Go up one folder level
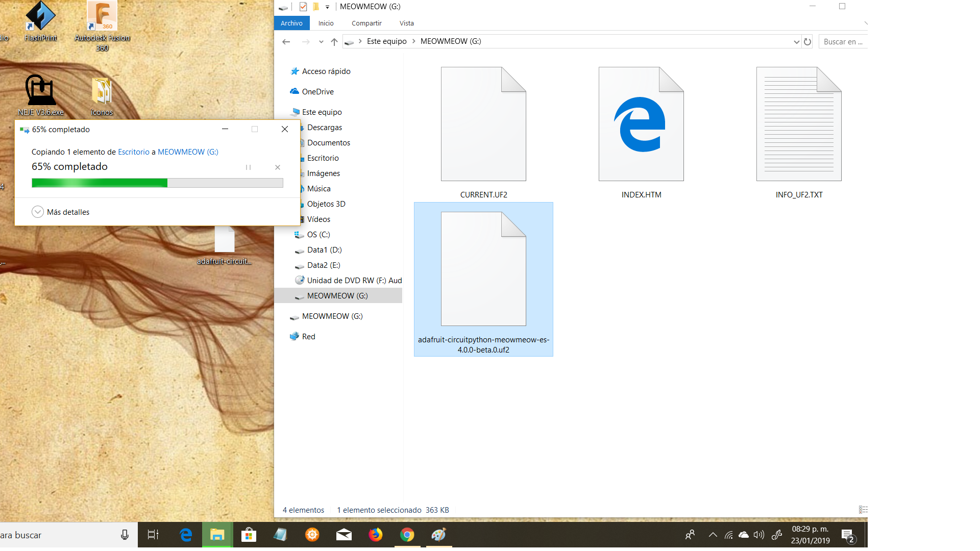 point(334,42)
